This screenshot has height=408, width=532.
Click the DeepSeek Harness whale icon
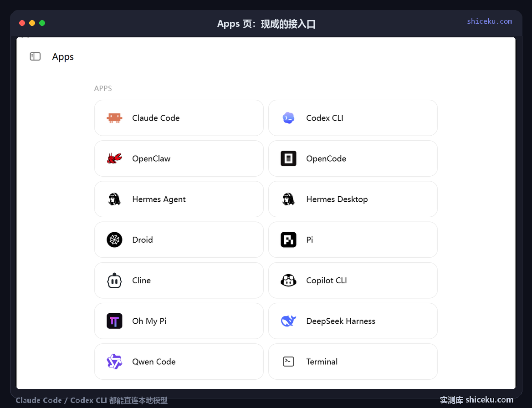tap(288, 321)
